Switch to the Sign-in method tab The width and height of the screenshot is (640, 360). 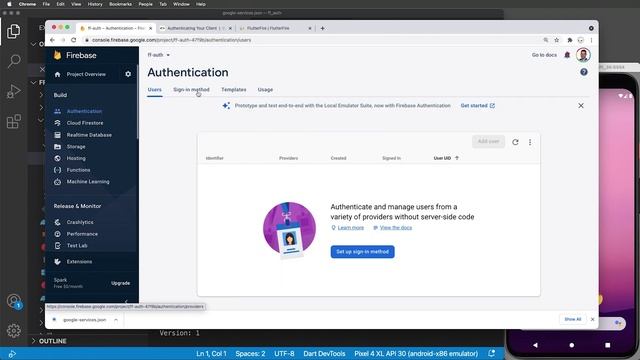[191, 89]
